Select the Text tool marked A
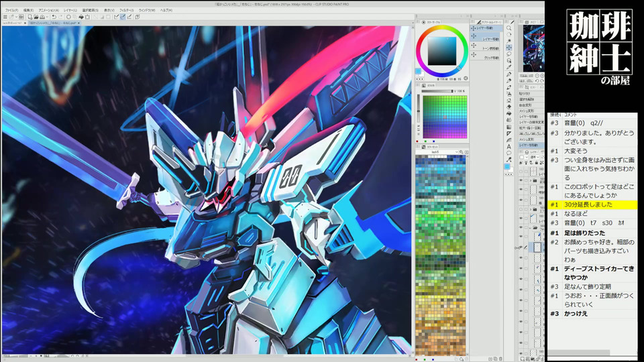 (x=509, y=147)
